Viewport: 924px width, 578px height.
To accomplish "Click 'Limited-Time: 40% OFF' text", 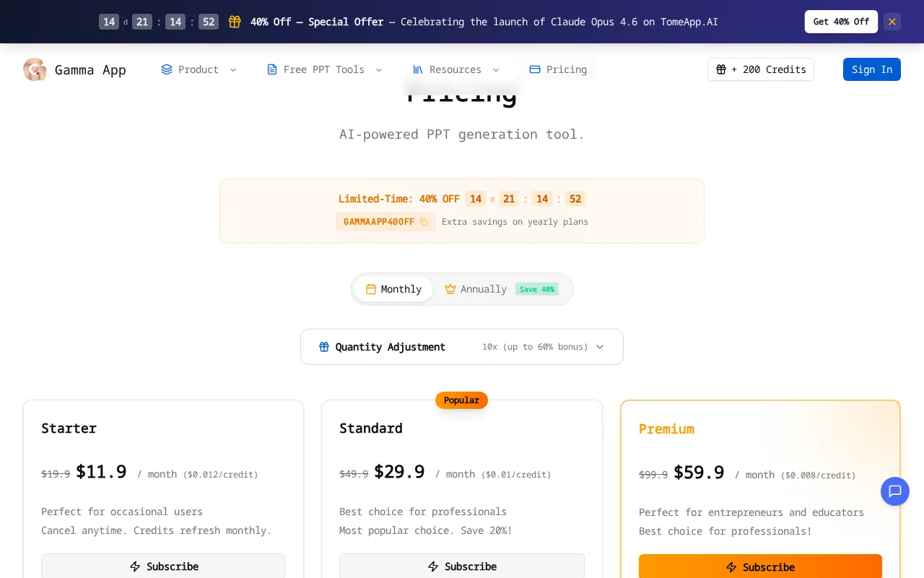I will click(399, 199).
